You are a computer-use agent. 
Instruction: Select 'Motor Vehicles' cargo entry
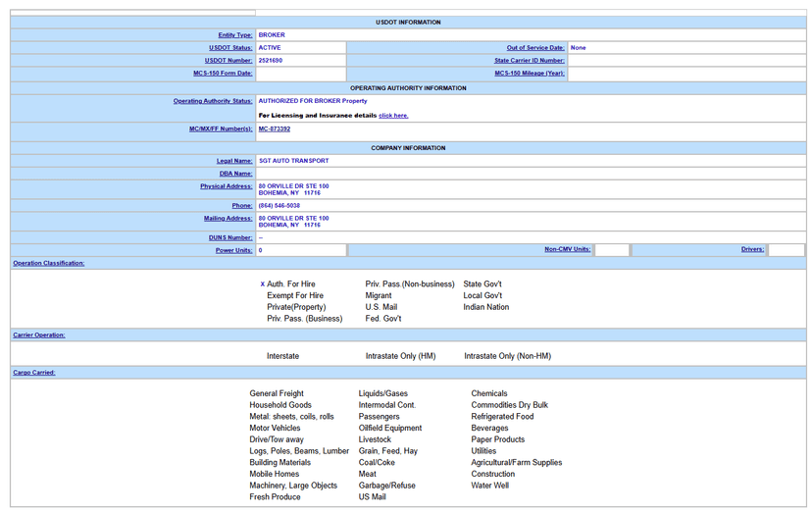(x=275, y=428)
